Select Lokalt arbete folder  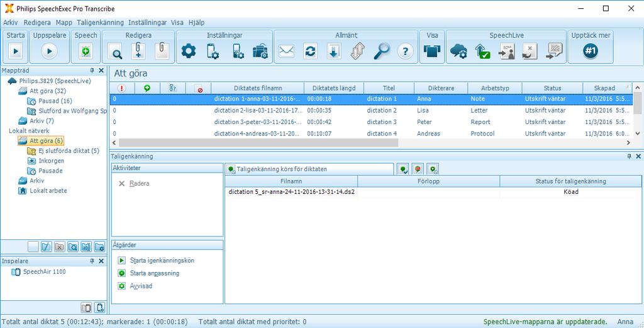pos(43,191)
